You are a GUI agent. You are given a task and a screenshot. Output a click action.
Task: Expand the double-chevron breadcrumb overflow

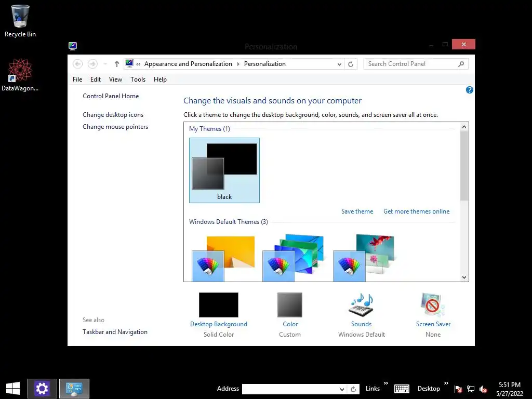138,64
